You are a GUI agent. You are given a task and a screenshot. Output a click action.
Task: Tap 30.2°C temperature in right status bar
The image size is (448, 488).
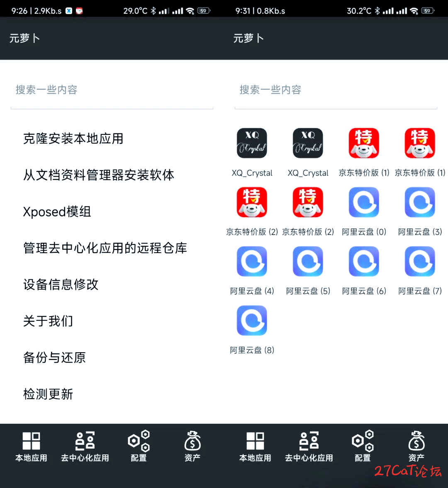click(x=359, y=11)
